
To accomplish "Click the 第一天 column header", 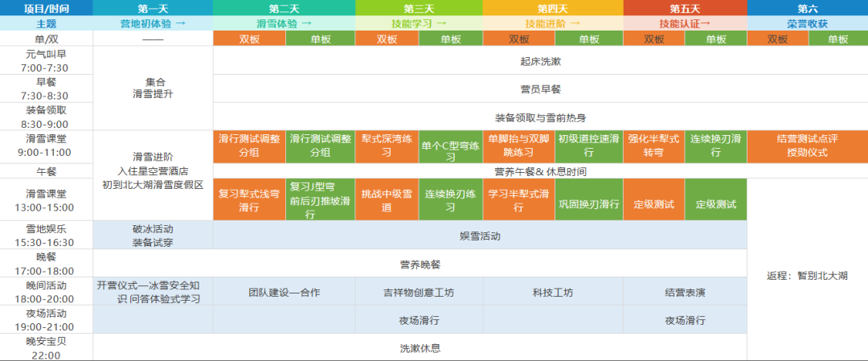I will click(x=153, y=8).
